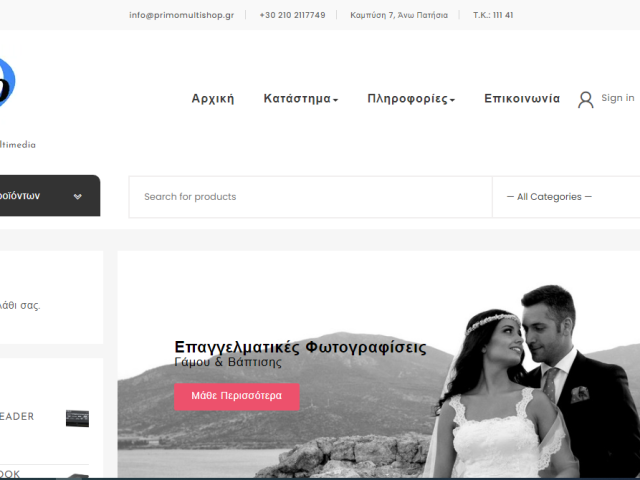Click the phone number +30 210 2117749

[292, 15]
